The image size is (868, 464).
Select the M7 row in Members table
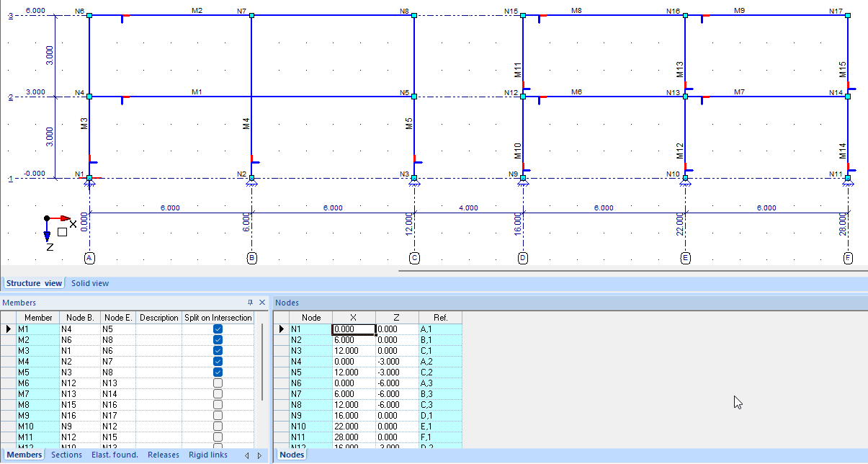click(127, 393)
